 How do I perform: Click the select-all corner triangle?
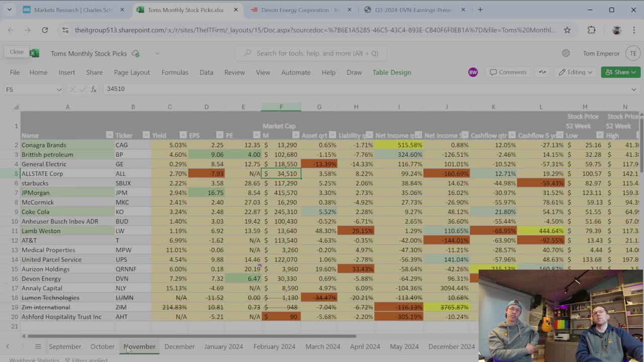pyautogui.click(x=16, y=107)
